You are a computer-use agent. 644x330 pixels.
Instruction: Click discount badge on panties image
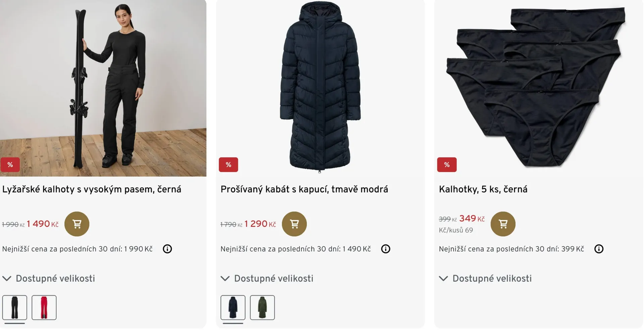click(447, 164)
